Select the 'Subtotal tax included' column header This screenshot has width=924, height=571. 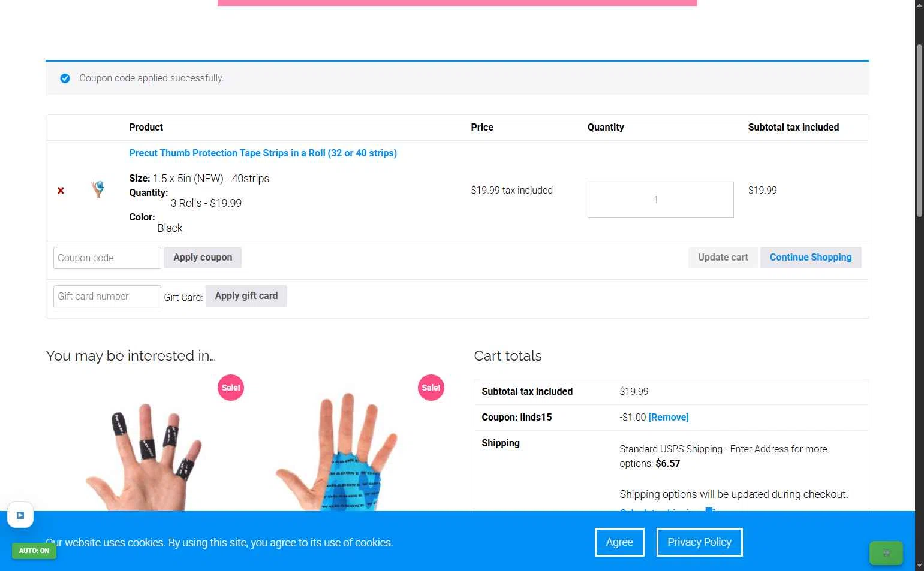point(793,127)
